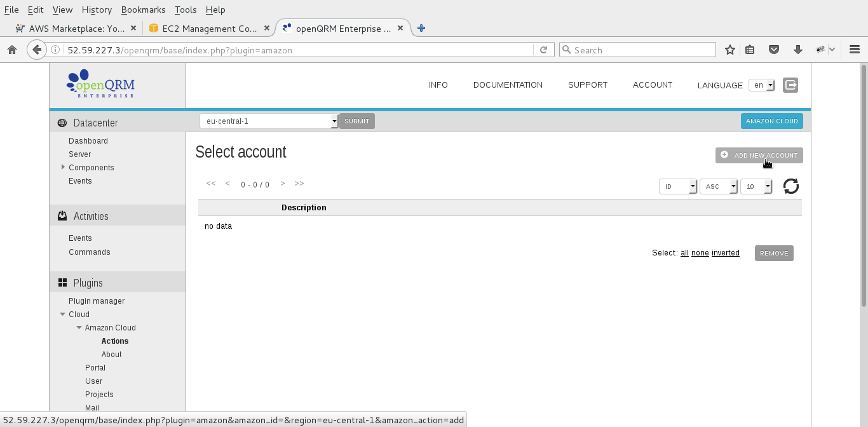The width and height of the screenshot is (868, 427).
Task: Select all rows via the all link
Action: point(684,253)
